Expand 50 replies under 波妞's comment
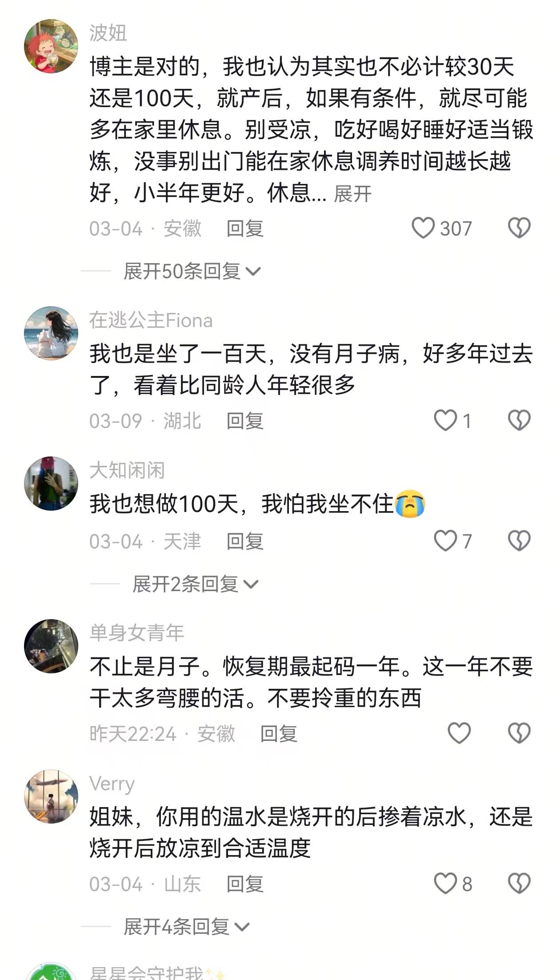Screen dimensions: 560x980 (192, 271)
